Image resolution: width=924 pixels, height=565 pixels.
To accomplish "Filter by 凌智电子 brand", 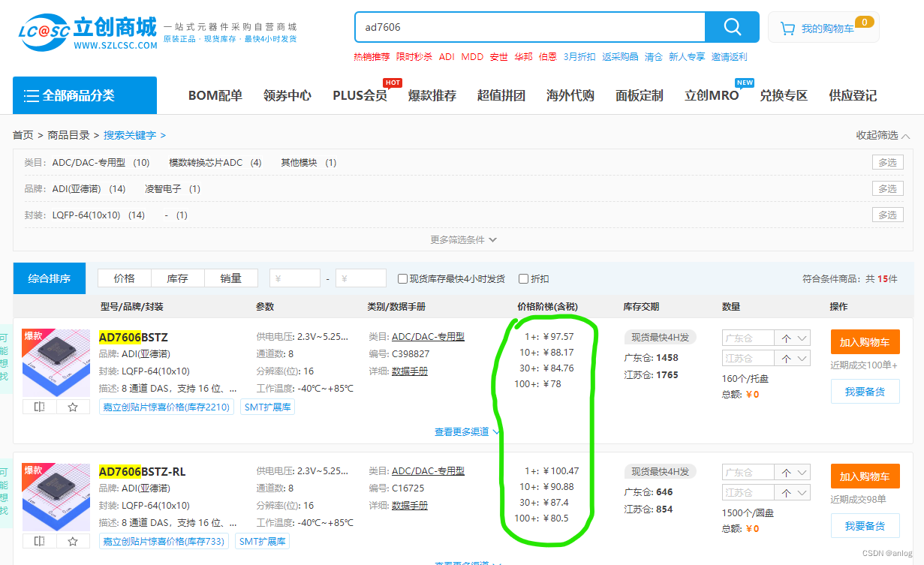I will pos(173,189).
